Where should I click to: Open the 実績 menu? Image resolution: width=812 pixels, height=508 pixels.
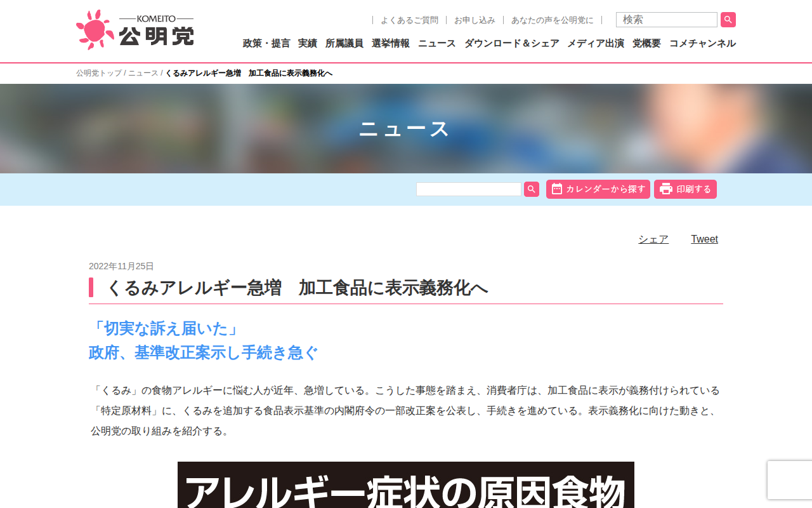(308, 43)
